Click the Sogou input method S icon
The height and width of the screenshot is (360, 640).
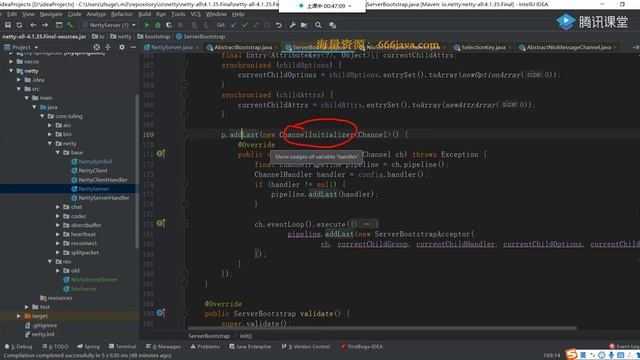571,354
